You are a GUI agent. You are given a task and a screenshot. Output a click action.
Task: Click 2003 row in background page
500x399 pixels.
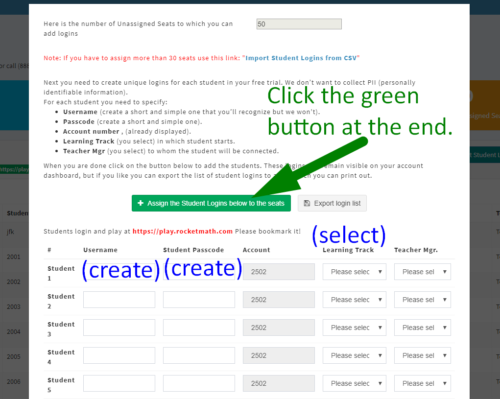[x=14, y=307]
